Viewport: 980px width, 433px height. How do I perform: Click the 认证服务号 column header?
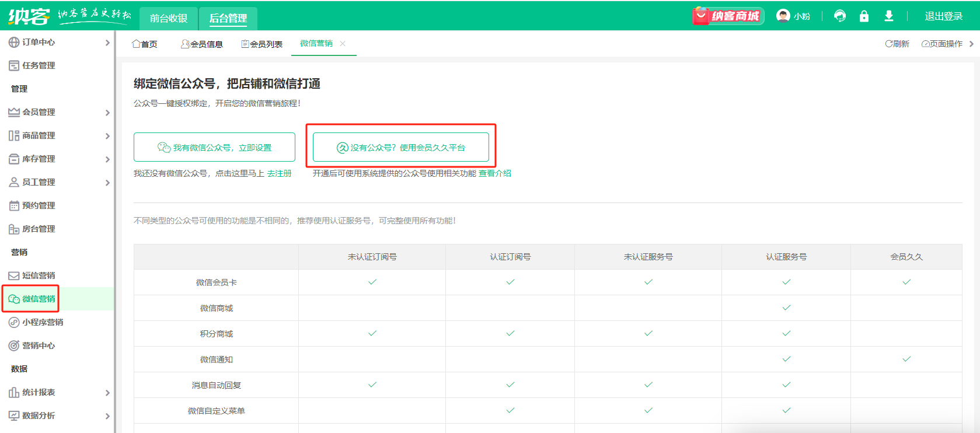coord(786,257)
